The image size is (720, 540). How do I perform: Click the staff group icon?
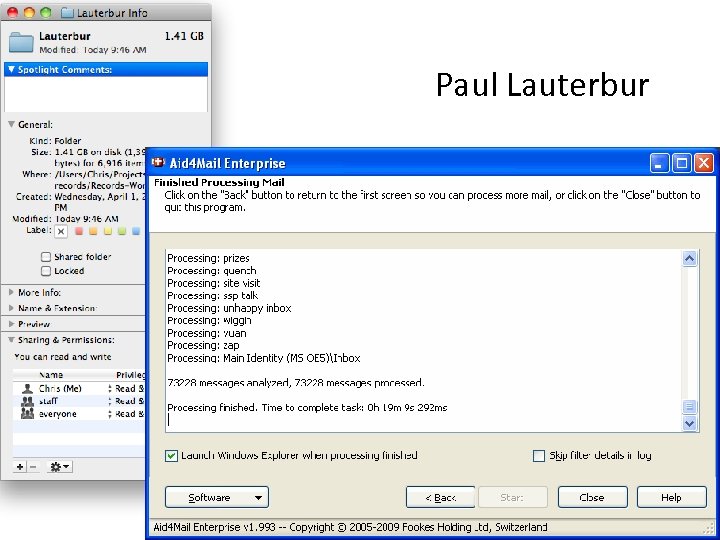tap(27, 401)
